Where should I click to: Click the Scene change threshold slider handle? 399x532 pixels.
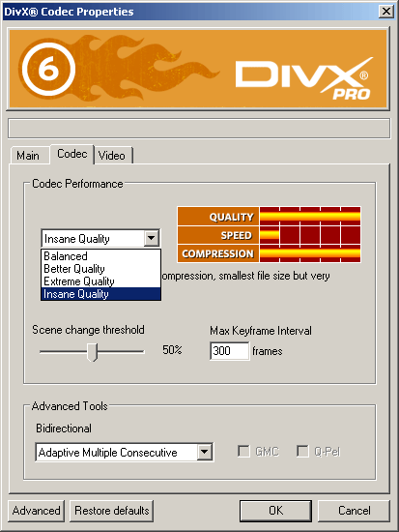tap(92, 352)
